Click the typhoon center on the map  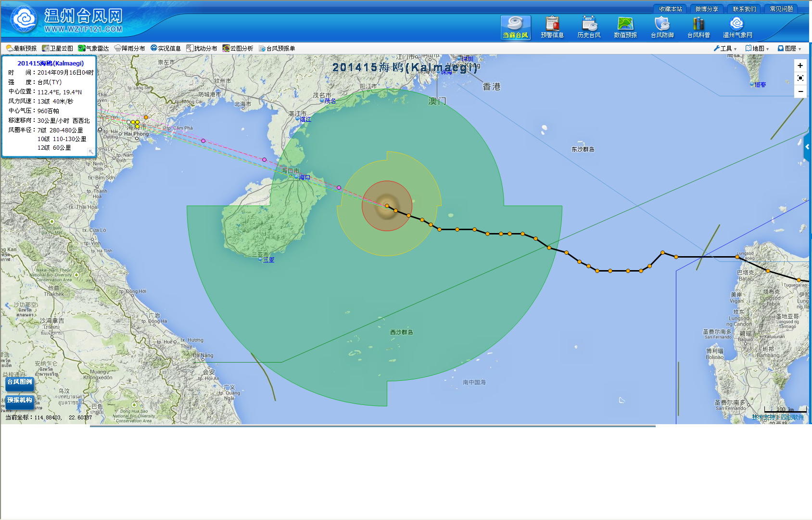(387, 206)
